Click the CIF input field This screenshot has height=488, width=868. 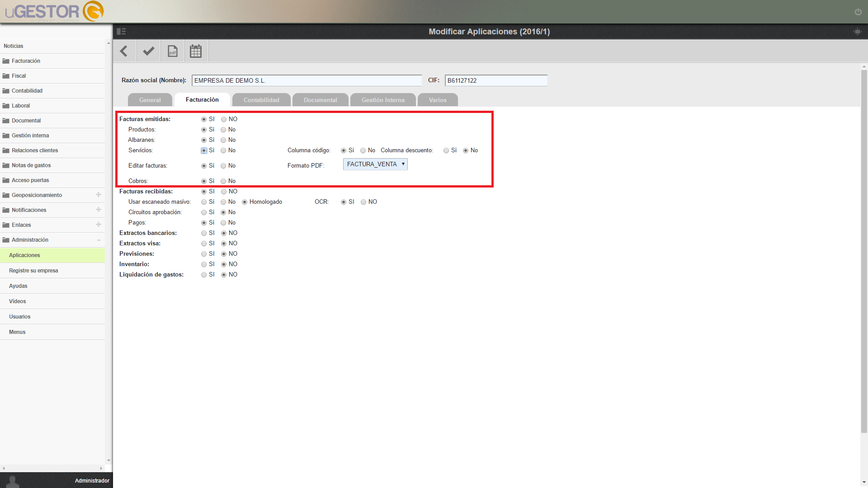coord(496,80)
